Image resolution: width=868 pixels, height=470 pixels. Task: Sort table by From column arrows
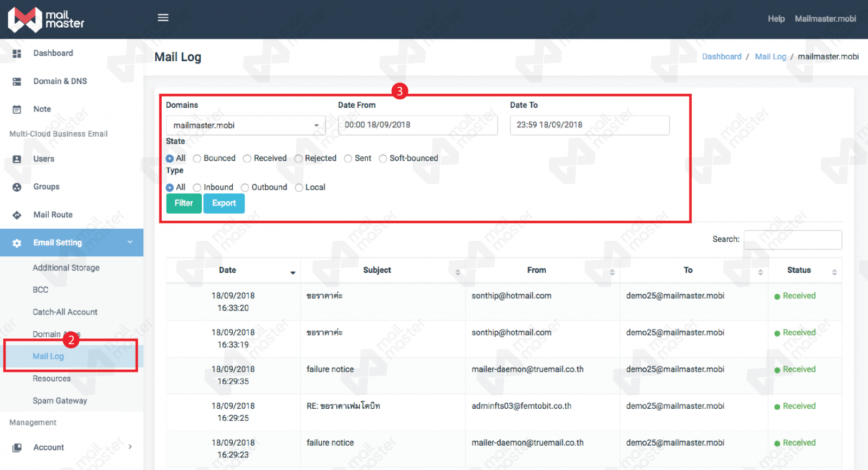612,272
